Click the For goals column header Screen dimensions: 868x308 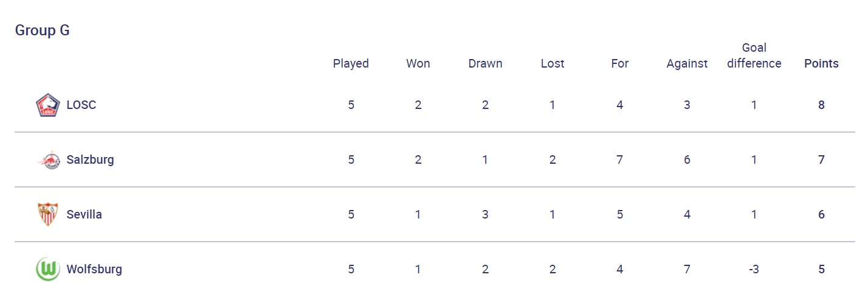point(619,63)
